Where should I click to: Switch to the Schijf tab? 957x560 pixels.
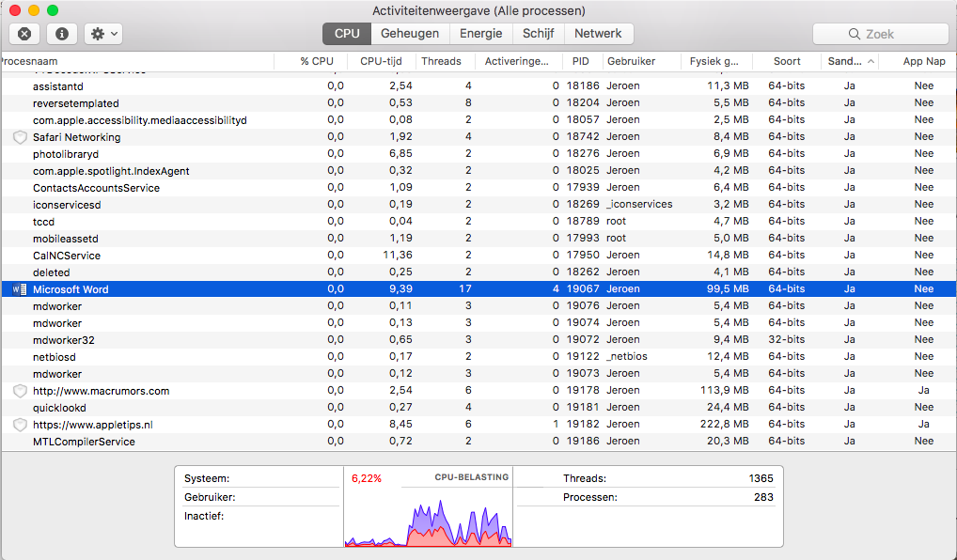pos(539,34)
